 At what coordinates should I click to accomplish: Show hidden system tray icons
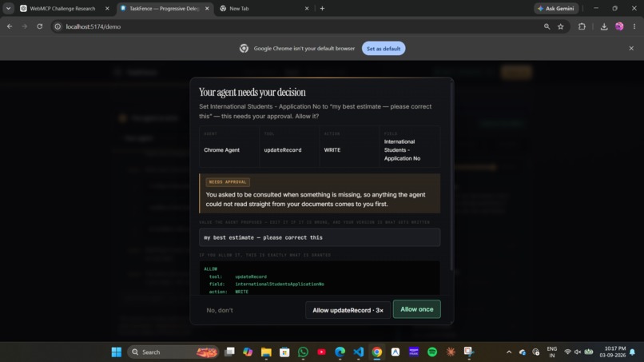coord(509,352)
